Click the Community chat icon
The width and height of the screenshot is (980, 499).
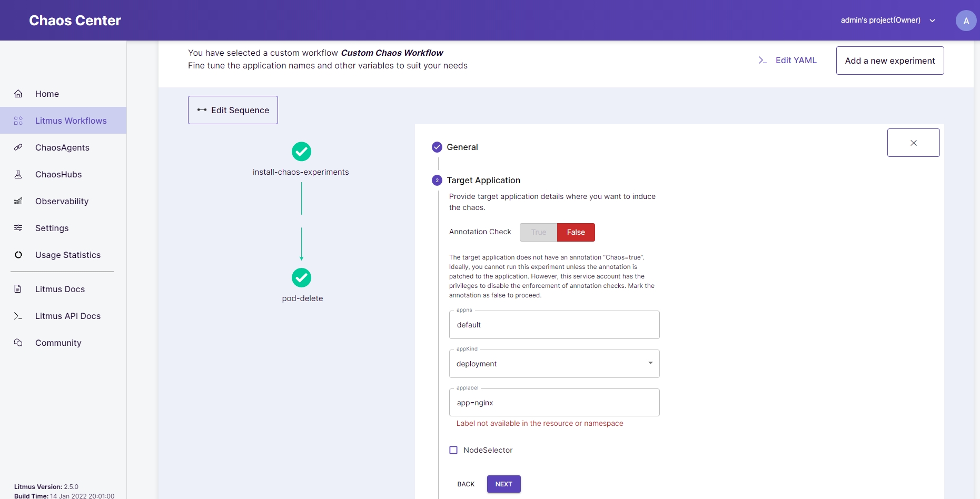click(x=18, y=343)
